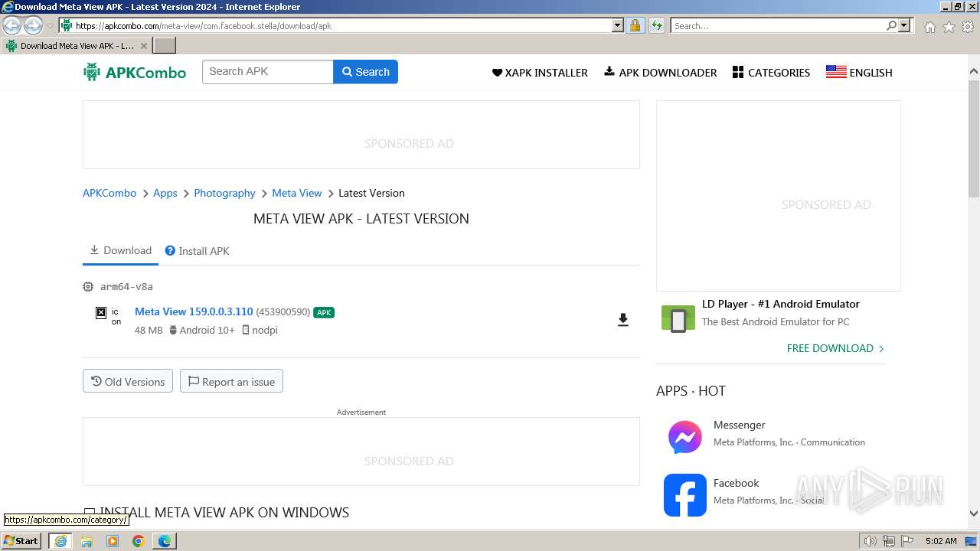Switch to the Install APK tab
Viewport: 980px width, 551px height.
click(x=198, y=251)
